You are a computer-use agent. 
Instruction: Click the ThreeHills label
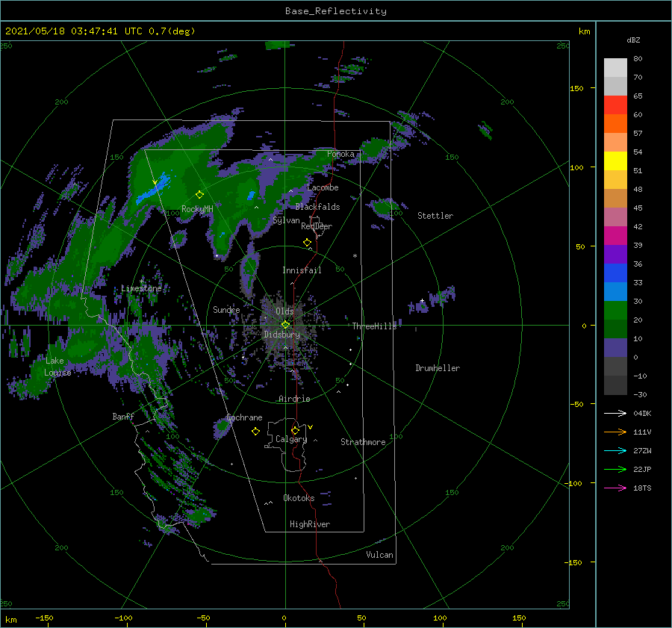[374, 326]
